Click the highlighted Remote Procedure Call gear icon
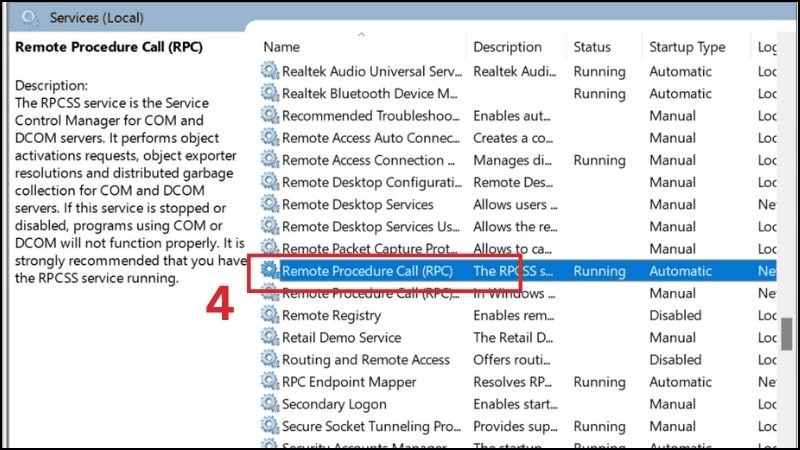 [x=270, y=271]
